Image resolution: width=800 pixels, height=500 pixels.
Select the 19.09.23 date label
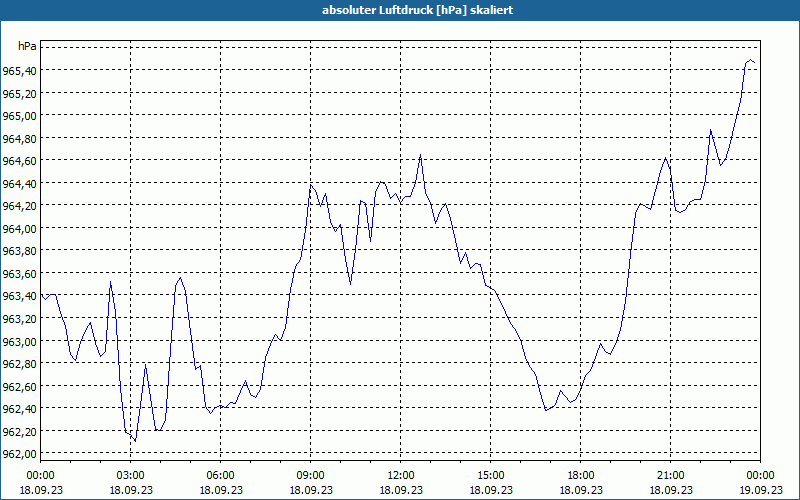(760, 490)
